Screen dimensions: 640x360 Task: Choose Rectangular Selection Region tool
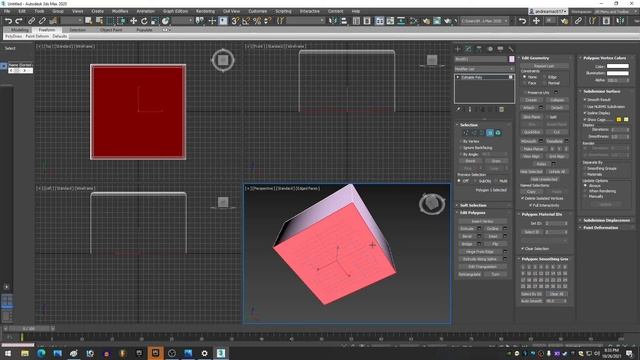(x=110, y=21)
